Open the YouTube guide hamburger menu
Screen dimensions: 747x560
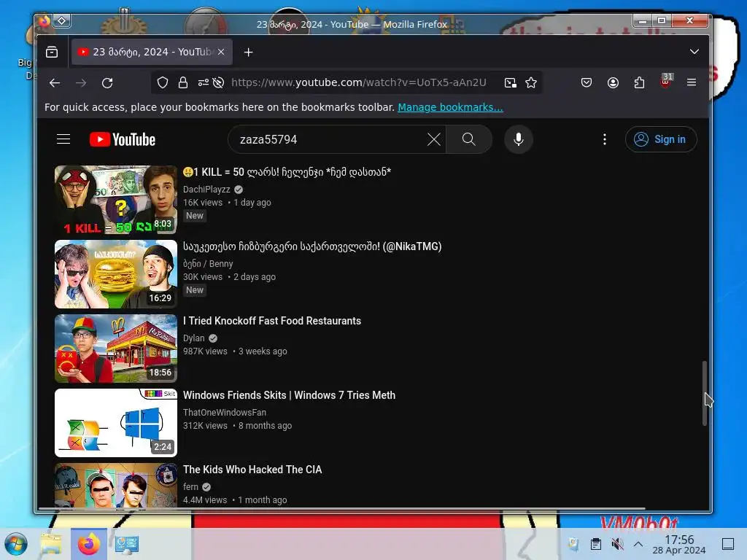[x=63, y=139]
